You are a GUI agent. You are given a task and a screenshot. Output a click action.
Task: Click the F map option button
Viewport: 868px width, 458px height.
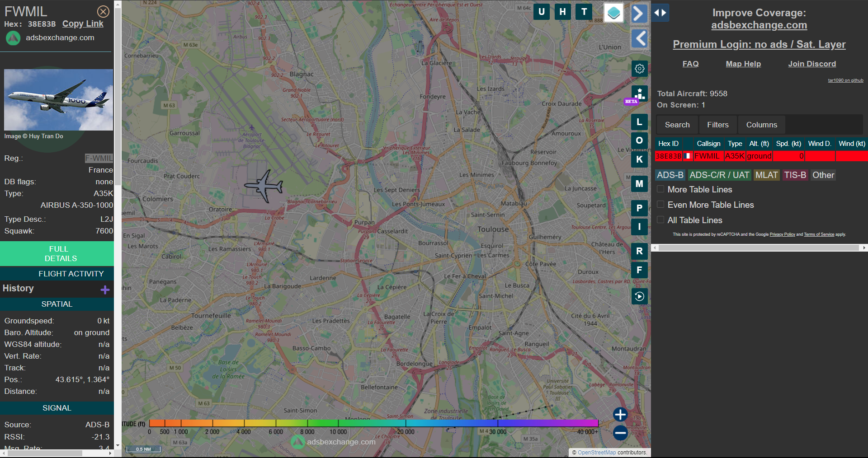[x=639, y=270]
